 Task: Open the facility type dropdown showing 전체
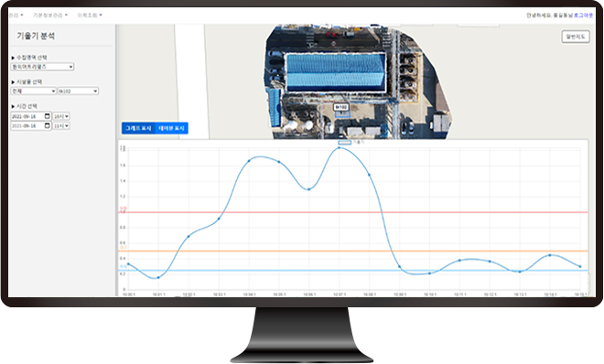point(34,91)
